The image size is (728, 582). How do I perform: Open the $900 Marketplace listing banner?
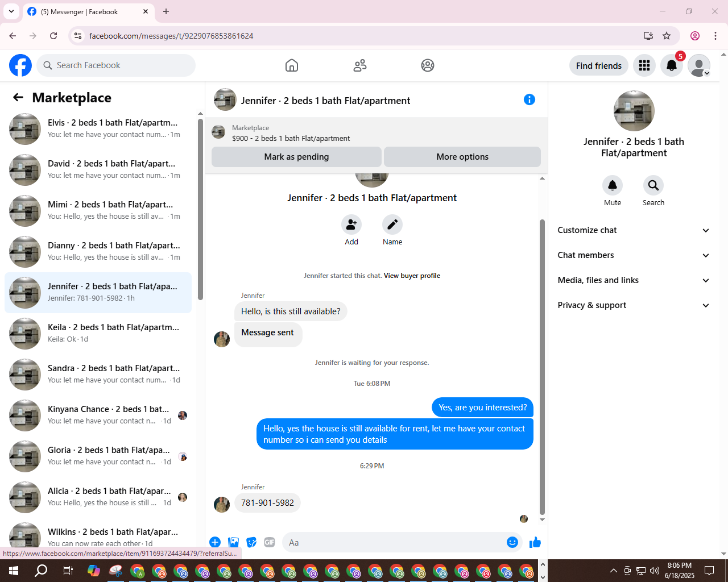click(377, 133)
